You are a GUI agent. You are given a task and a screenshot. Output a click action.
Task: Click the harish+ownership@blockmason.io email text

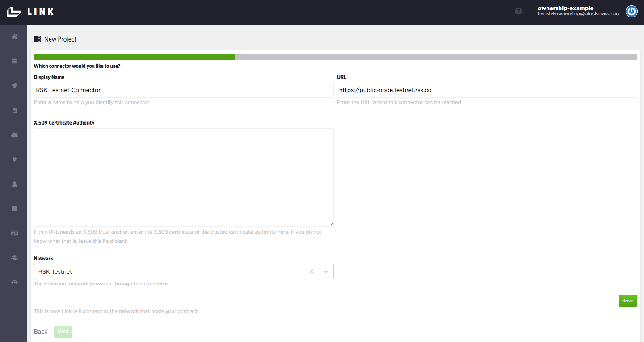[x=578, y=14]
